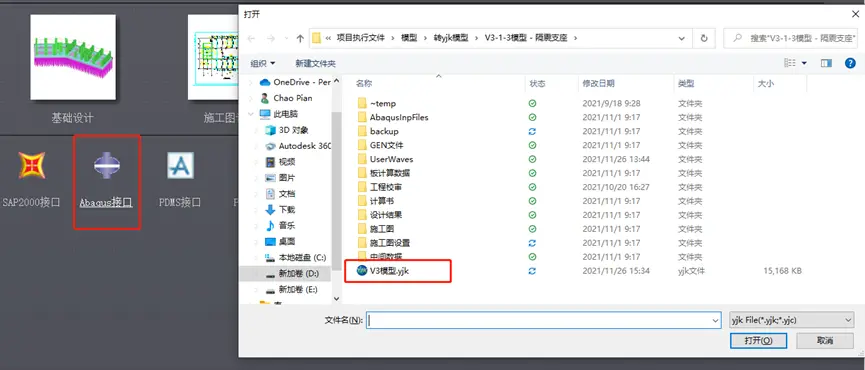
Task: Go back using the back arrow
Action: 252,38
